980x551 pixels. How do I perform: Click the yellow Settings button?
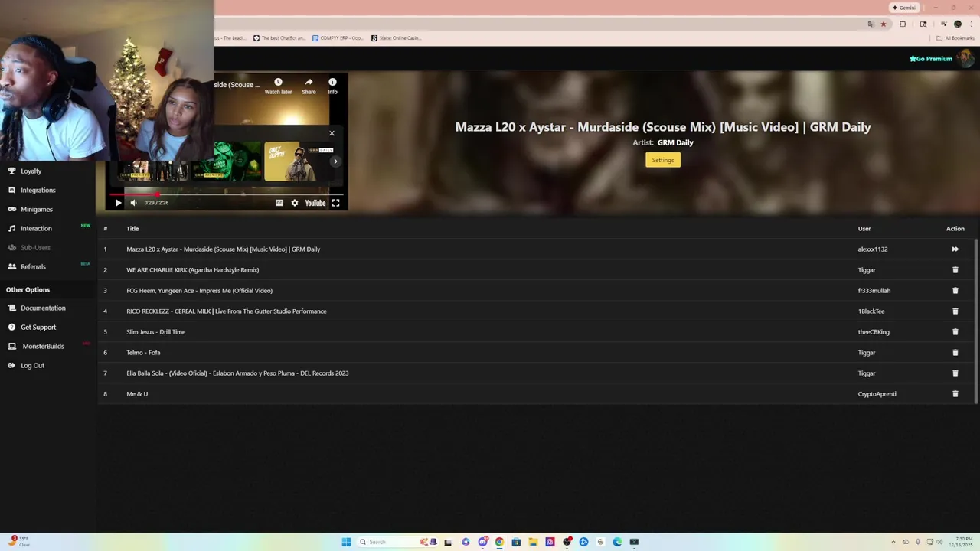(663, 160)
